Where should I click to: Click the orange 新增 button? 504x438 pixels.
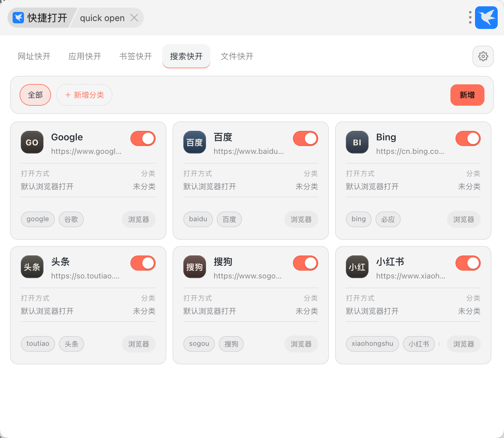[467, 95]
